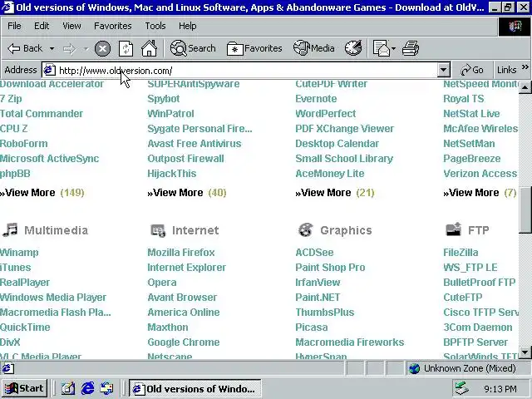Open the Avast Free Antivirus link
The image size is (532, 399).
(195, 144)
